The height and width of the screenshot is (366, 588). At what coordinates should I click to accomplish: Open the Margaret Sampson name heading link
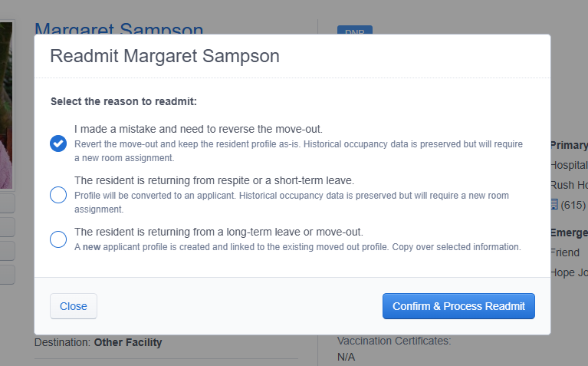tap(119, 28)
